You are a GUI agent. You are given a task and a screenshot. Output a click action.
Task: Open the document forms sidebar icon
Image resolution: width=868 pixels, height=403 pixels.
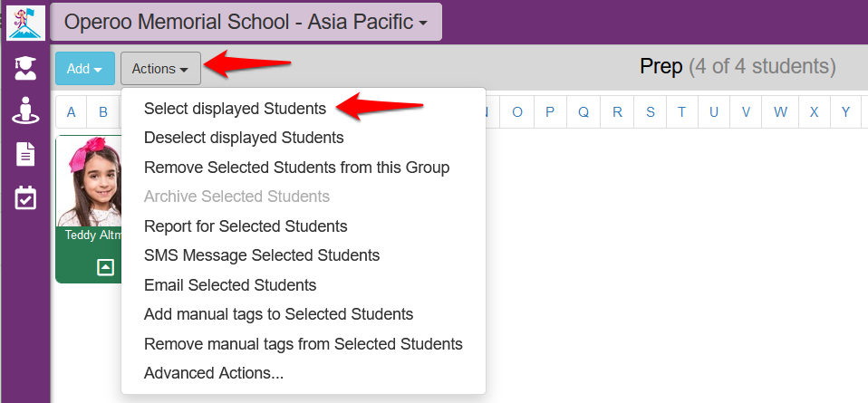click(25, 154)
